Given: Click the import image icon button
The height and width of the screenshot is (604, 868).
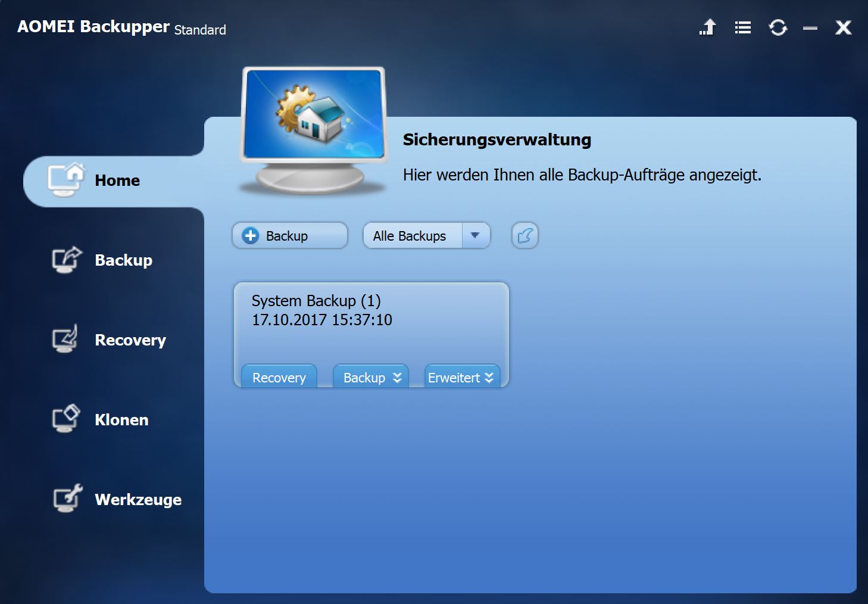Looking at the screenshot, I should [525, 236].
